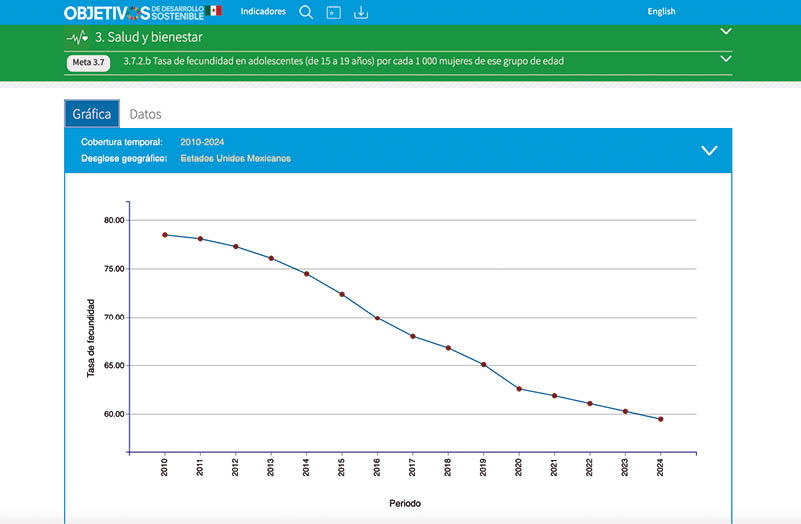801x524 pixels.
Task: Click the calendar icon in header
Action: pyautogui.click(x=334, y=12)
